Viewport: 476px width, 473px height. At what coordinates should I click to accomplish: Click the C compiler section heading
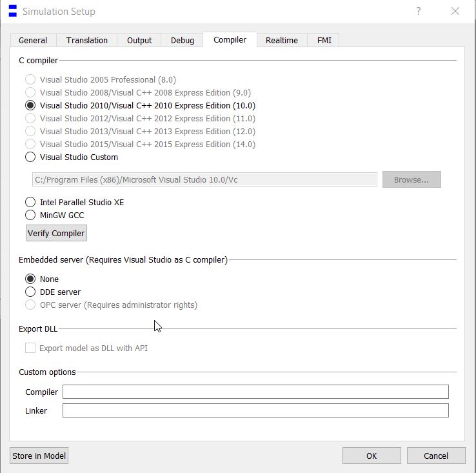pyautogui.click(x=38, y=61)
